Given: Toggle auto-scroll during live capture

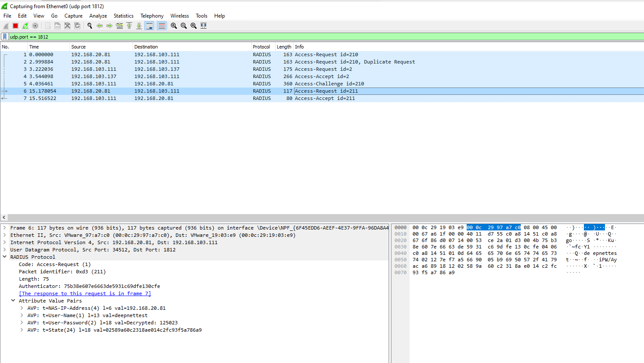Looking at the screenshot, I should click(x=149, y=26).
